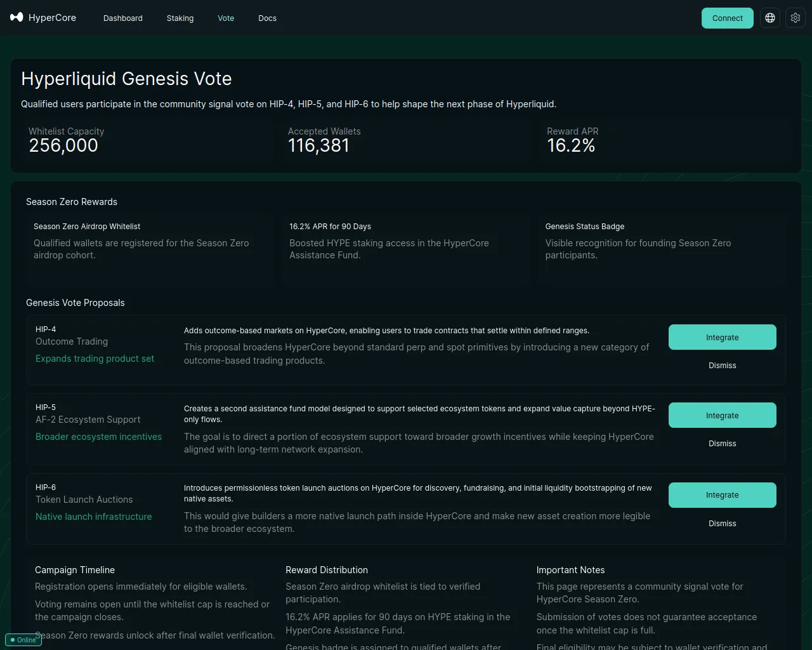
Task: Dismiss the HIP-5 proposal
Action: pos(722,444)
